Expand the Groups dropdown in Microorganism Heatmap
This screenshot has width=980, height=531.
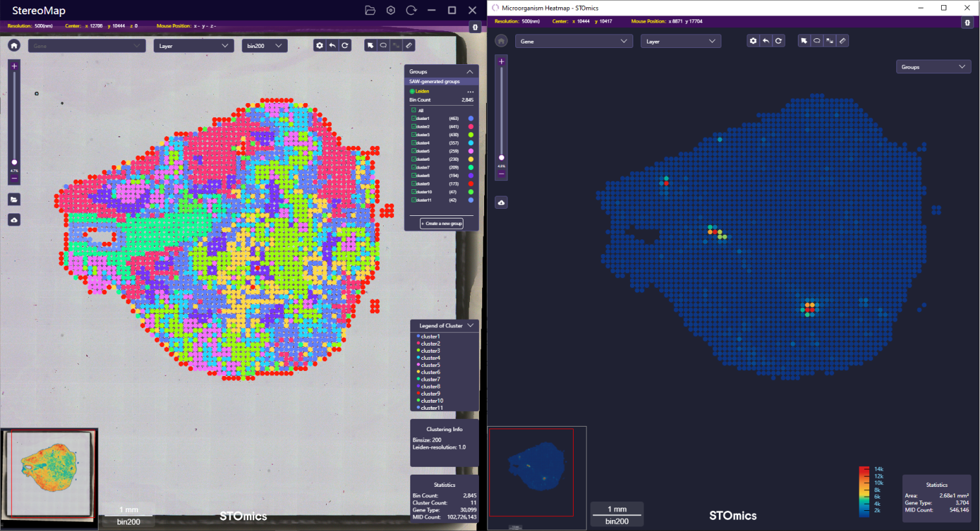point(933,67)
